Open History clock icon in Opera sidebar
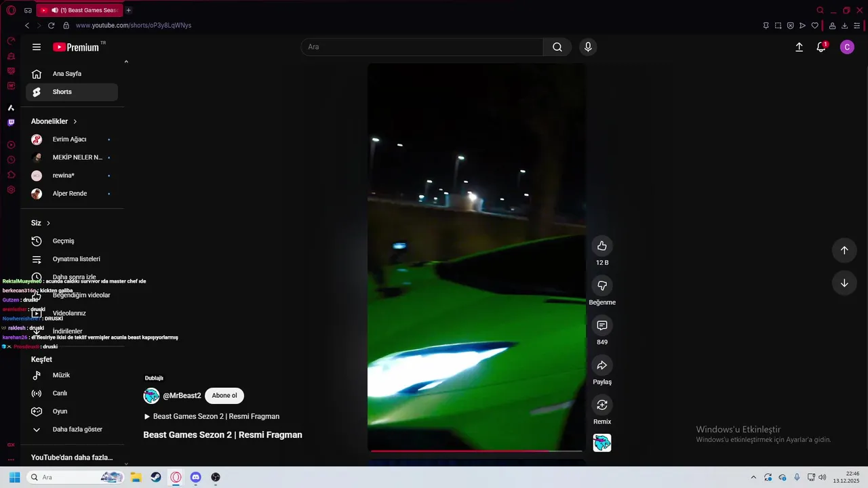This screenshot has width=868, height=488. point(11,160)
